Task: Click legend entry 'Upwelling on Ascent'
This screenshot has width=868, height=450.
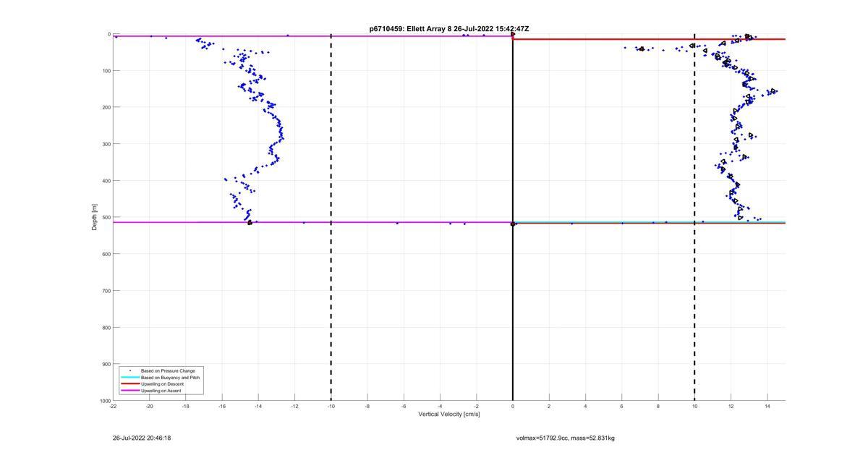Action: (161, 391)
